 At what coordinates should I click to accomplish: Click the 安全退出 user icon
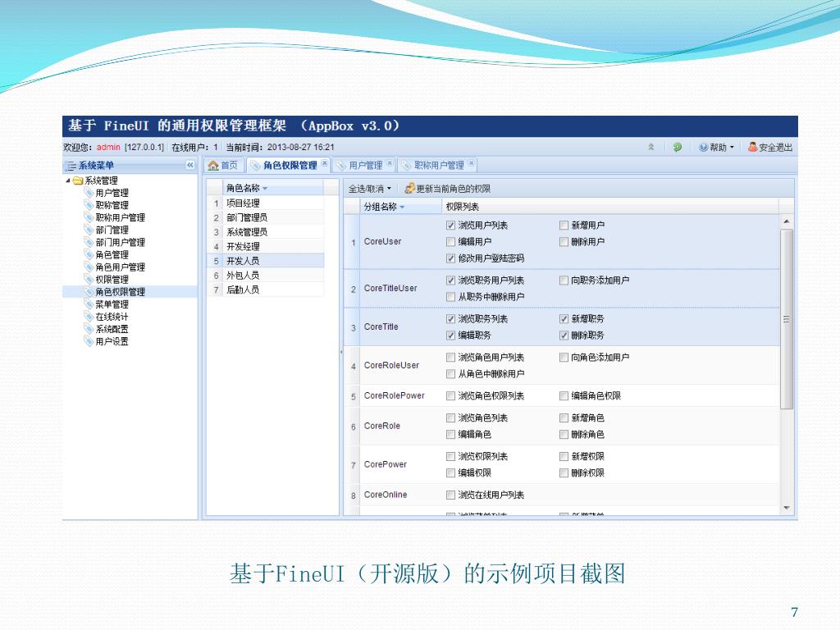[753, 147]
